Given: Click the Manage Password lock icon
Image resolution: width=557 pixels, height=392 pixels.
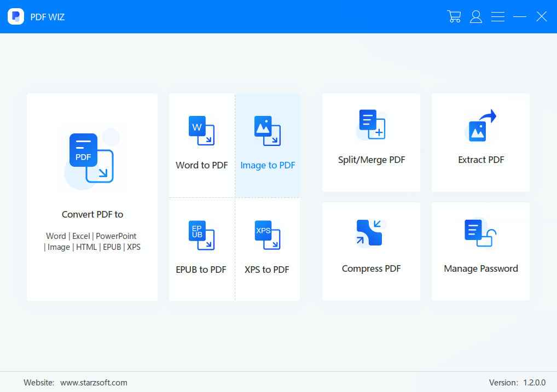Looking at the screenshot, I should pos(480,233).
